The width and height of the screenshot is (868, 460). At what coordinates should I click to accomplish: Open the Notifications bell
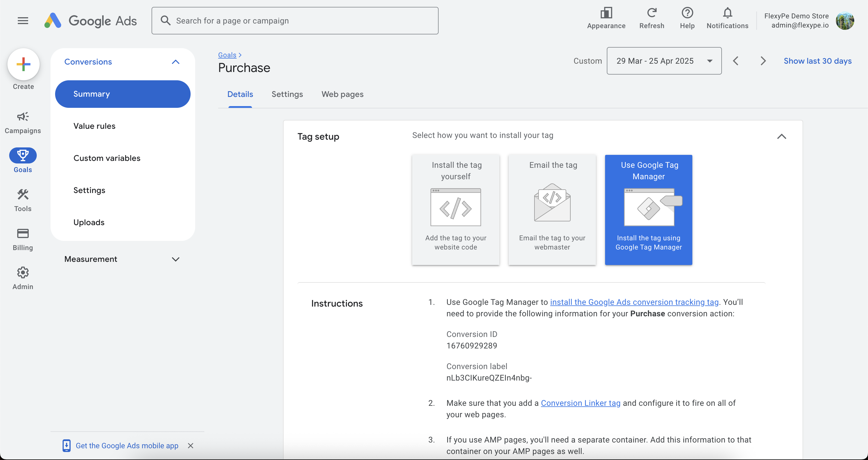(x=727, y=18)
